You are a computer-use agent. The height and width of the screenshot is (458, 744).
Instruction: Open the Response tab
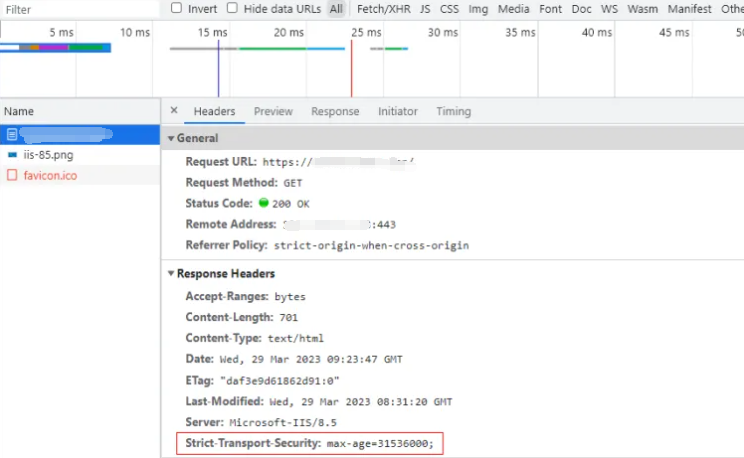(x=334, y=111)
